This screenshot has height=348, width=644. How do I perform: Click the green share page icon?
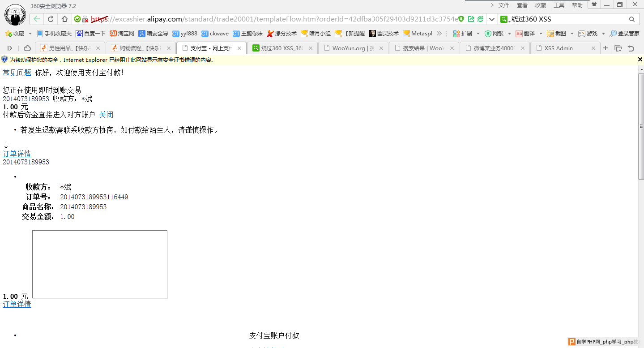(x=471, y=19)
